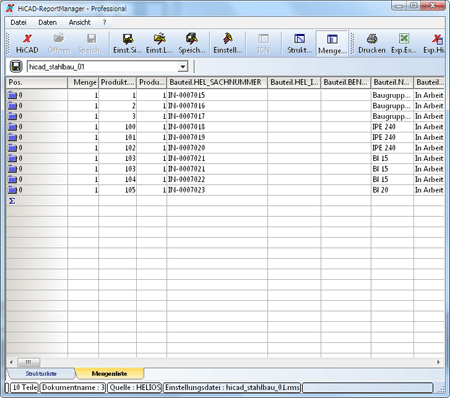Click the folder icon in row IN-0007018

pos(12,127)
